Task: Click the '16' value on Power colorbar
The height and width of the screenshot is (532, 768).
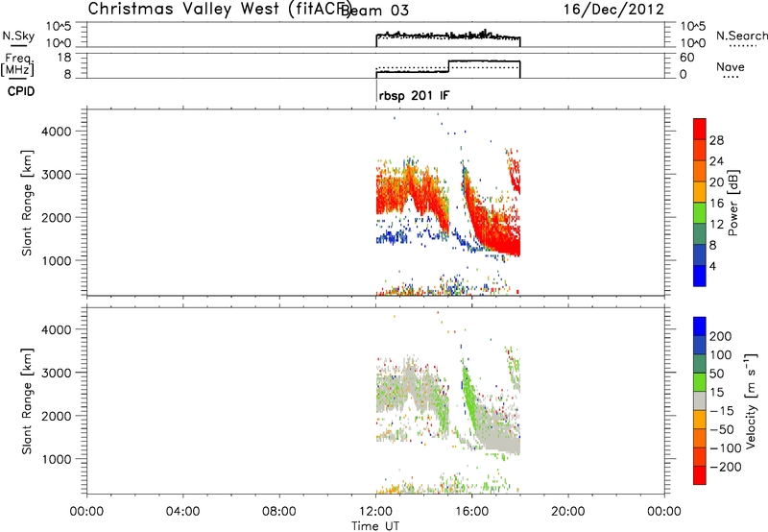Action: (x=716, y=204)
